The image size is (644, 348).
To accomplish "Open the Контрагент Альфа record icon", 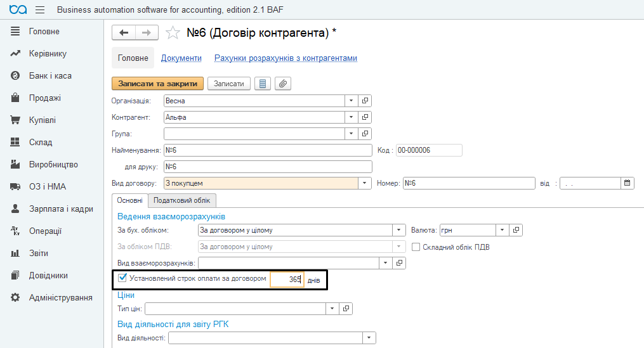I will point(365,117).
